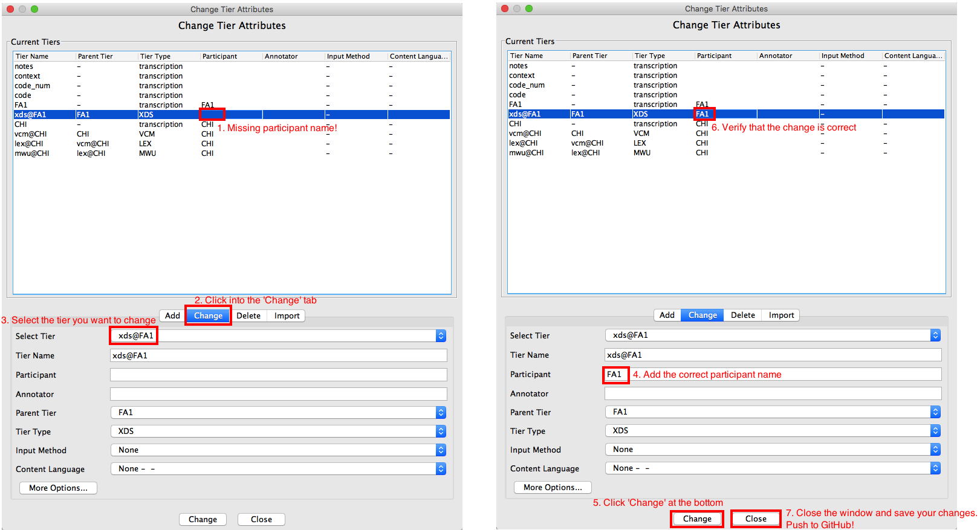
Task: Select the vcm@CHI row in left table
Action: tap(232, 134)
